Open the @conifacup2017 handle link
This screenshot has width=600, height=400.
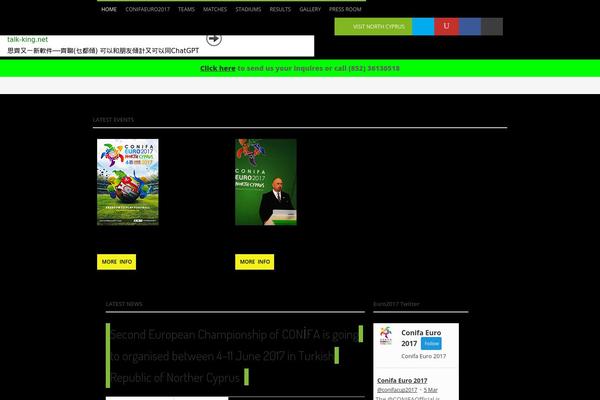click(x=397, y=390)
